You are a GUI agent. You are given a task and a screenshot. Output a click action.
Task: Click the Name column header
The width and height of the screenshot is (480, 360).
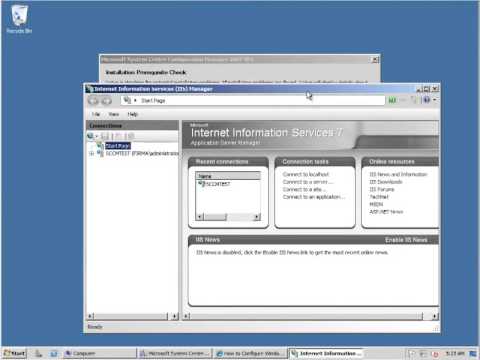(x=228, y=176)
